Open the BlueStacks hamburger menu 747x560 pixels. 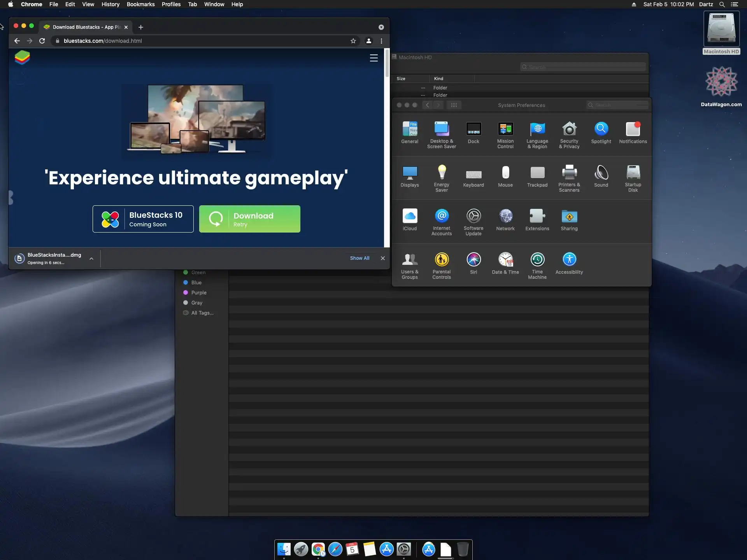[x=373, y=58]
